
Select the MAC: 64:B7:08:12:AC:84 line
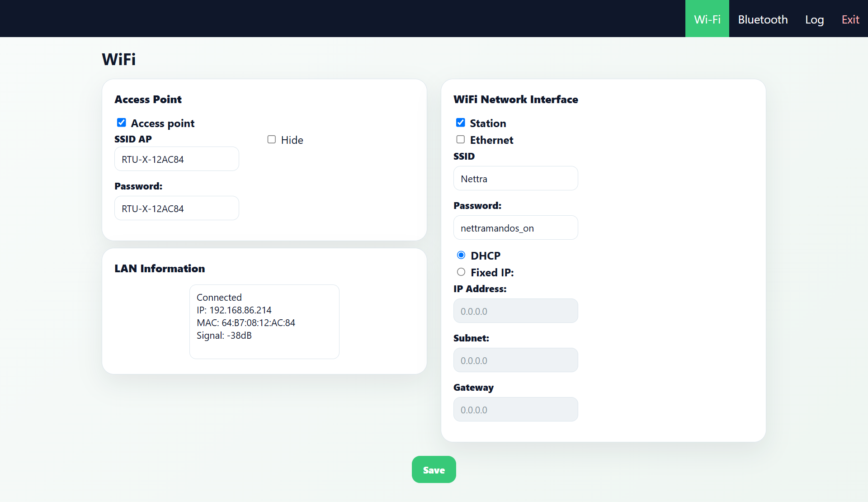[246, 323]
